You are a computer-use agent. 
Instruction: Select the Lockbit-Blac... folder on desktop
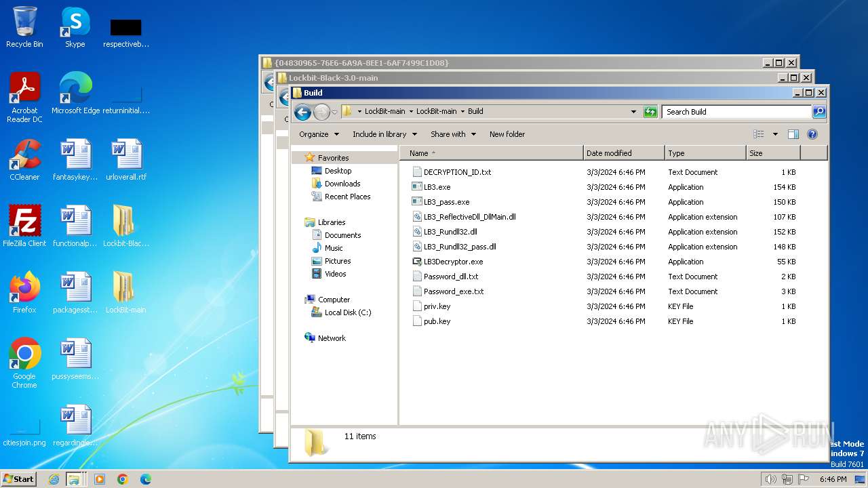click(126, 226)
